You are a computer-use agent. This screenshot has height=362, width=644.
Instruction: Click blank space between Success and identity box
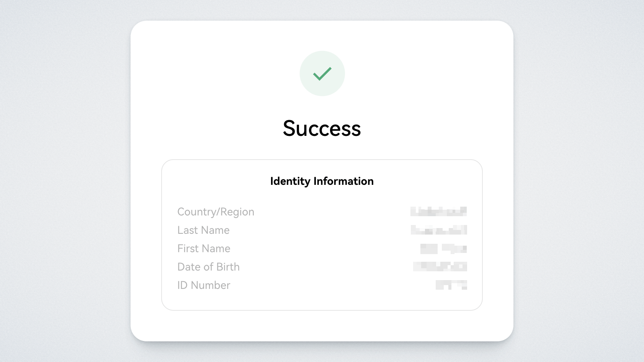[322, 149]
